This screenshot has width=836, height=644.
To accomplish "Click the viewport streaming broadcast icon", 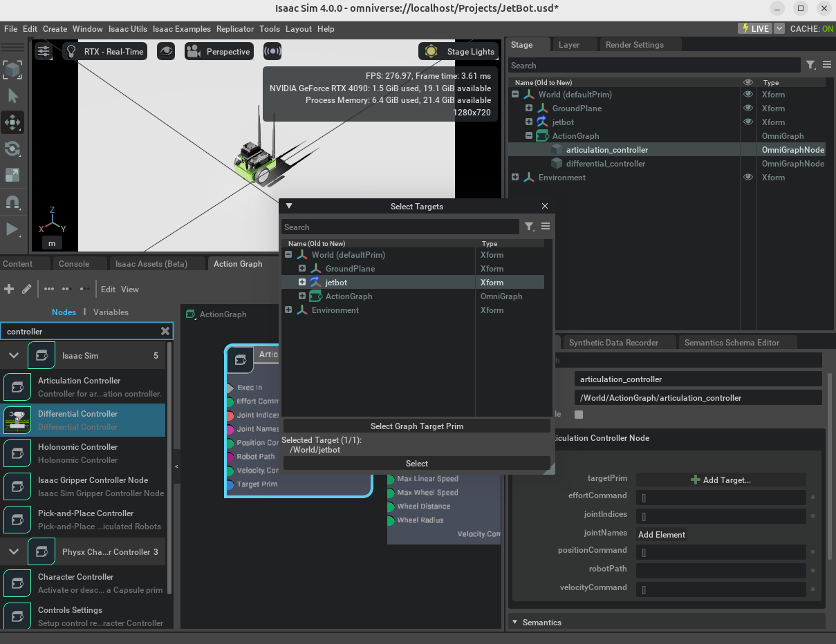I will tap(272, 52).
